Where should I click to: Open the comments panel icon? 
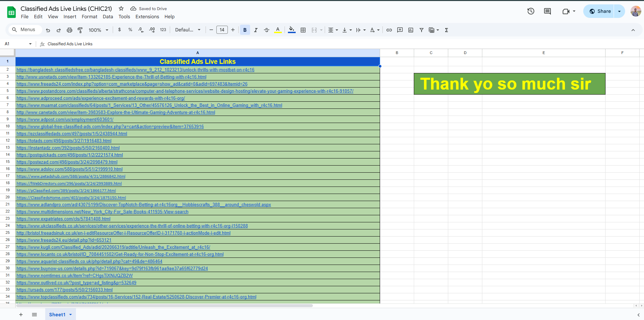547,11
